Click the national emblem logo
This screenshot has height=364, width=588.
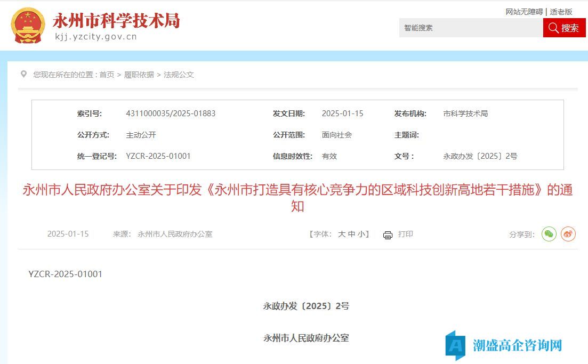tap(28, 26)
